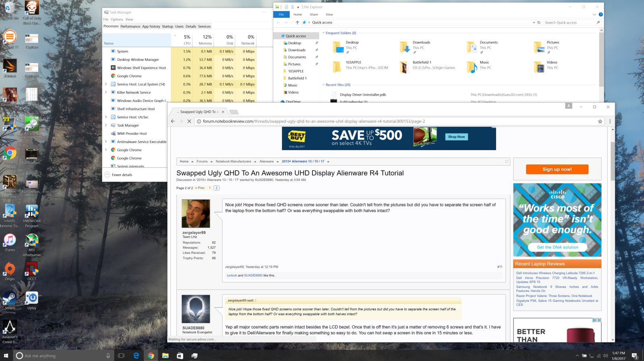Launch HWiNFO64 desktop shortcut
The height and width of the screenshot is (361, 644).
tap(31, 215)
